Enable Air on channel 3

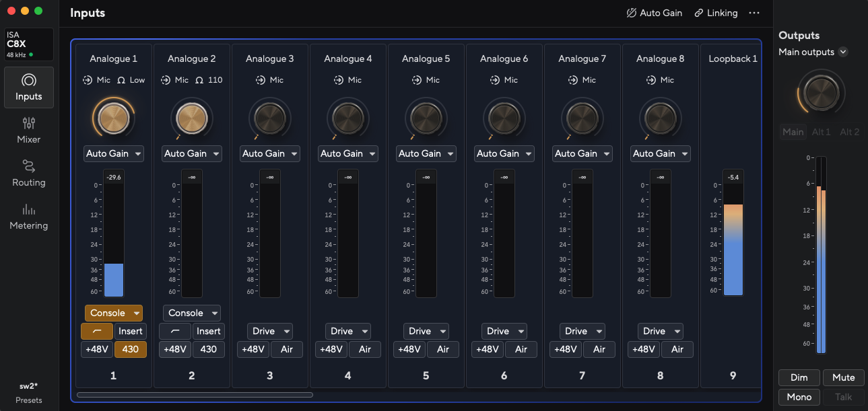point(287,349)
